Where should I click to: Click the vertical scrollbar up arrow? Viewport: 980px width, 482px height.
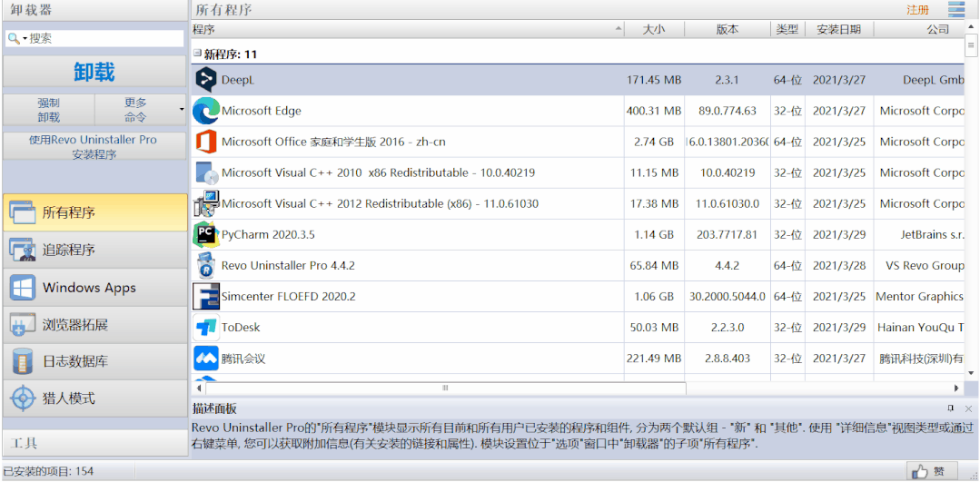point(971,27)
